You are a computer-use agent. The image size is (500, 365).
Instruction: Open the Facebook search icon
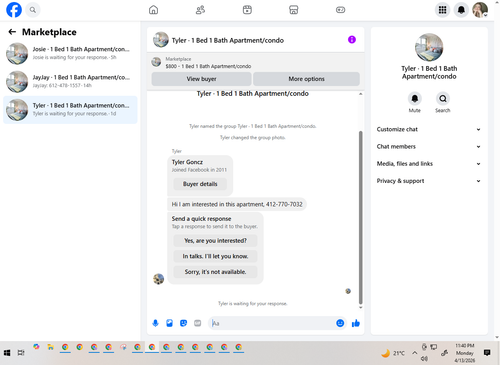[x=33, y=10]
